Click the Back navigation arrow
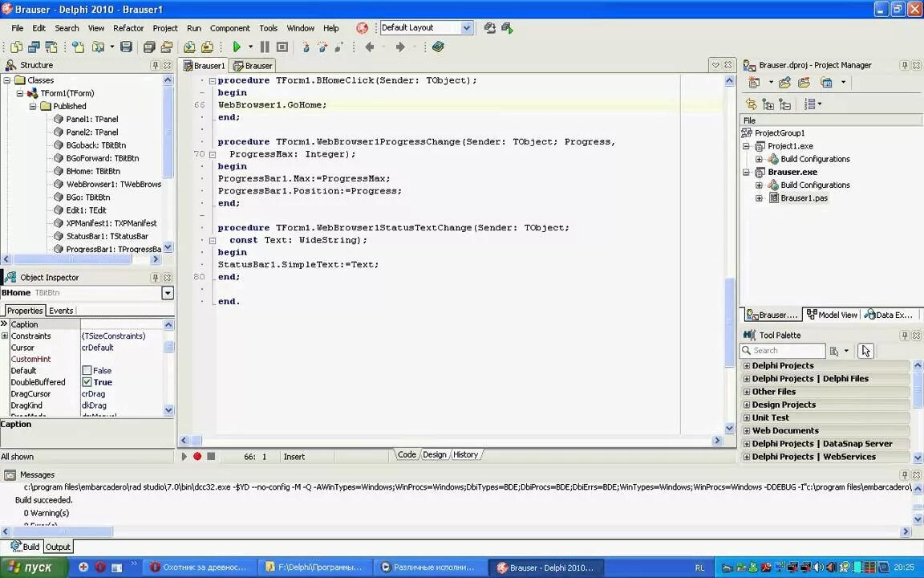 coord(370,47)
